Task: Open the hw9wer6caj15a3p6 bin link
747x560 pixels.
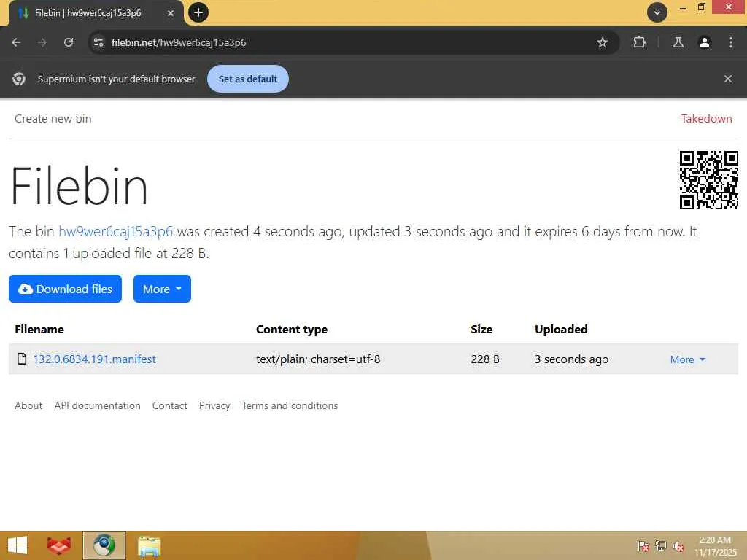Action: [x=115, y=231]
